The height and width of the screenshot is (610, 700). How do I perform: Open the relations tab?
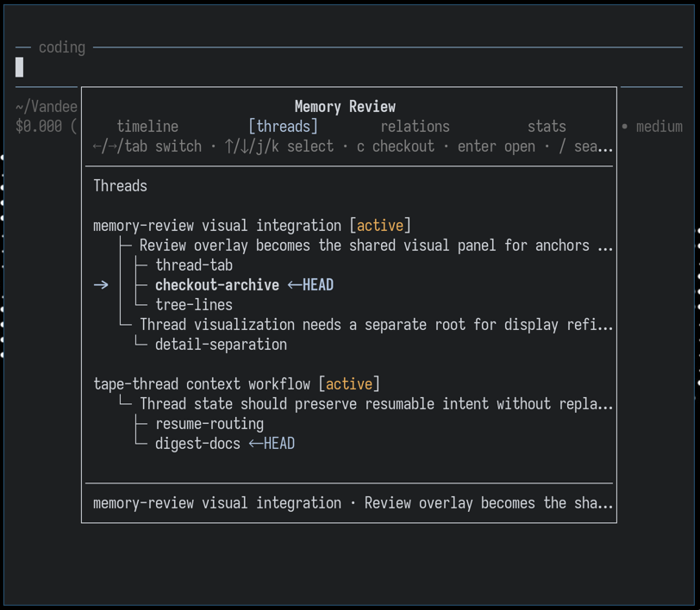tap(416, 127)
